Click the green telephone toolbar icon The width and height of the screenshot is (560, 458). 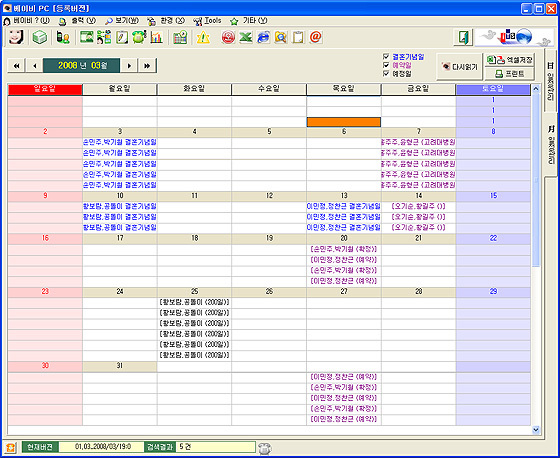[139, 37]
